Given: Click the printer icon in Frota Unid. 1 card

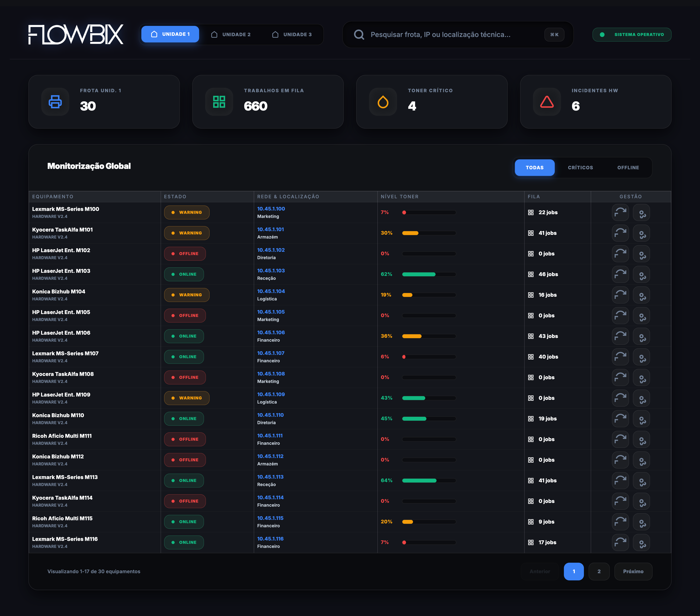Looking at the screenshot, I should [55, 102].
